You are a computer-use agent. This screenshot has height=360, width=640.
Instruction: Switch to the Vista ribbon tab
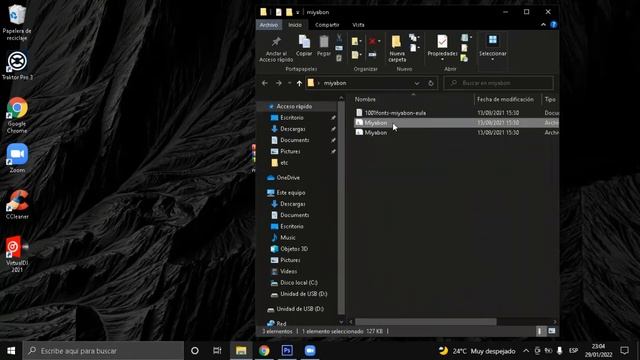(358, 25)
